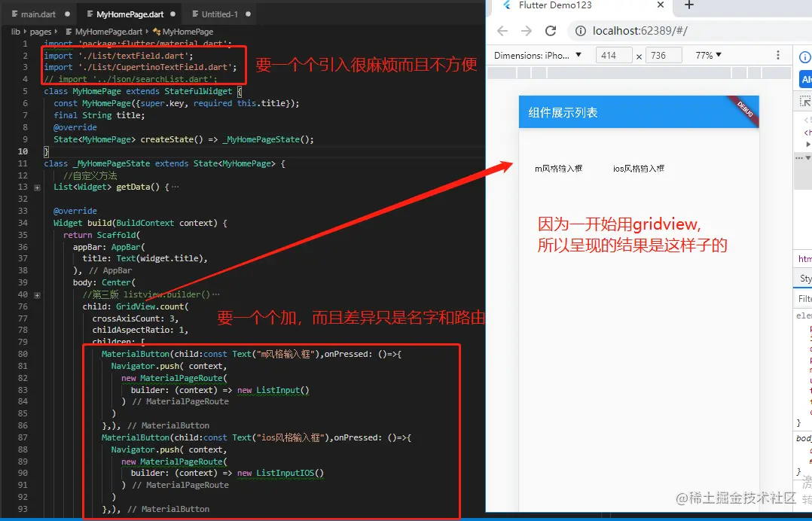Click the import './List/textField.dart' line
The height and width of the screenshot is (521, 812).
point(118,56)
